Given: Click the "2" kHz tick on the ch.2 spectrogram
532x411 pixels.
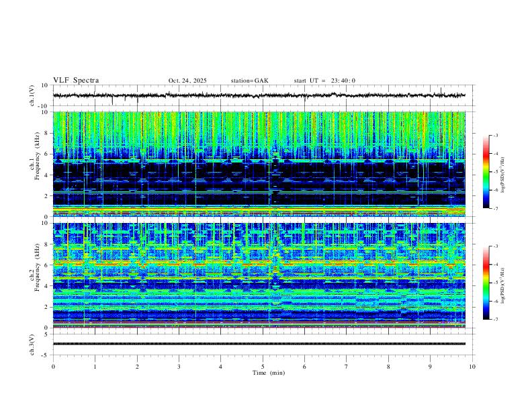Looking at the screenshot, I should coord(47,306).
